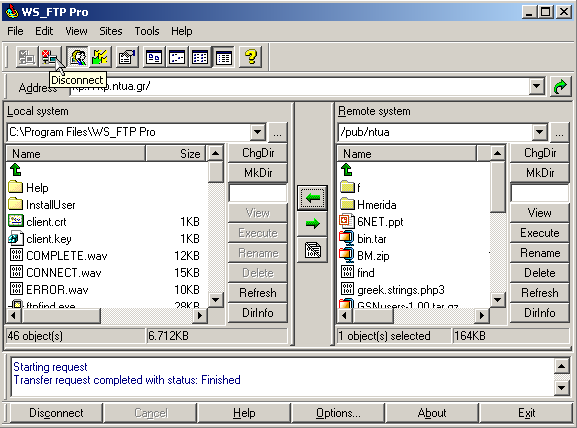Screen dimensions: 577x428
Task: Click the upload right green arrow
Action: (312, 223)
